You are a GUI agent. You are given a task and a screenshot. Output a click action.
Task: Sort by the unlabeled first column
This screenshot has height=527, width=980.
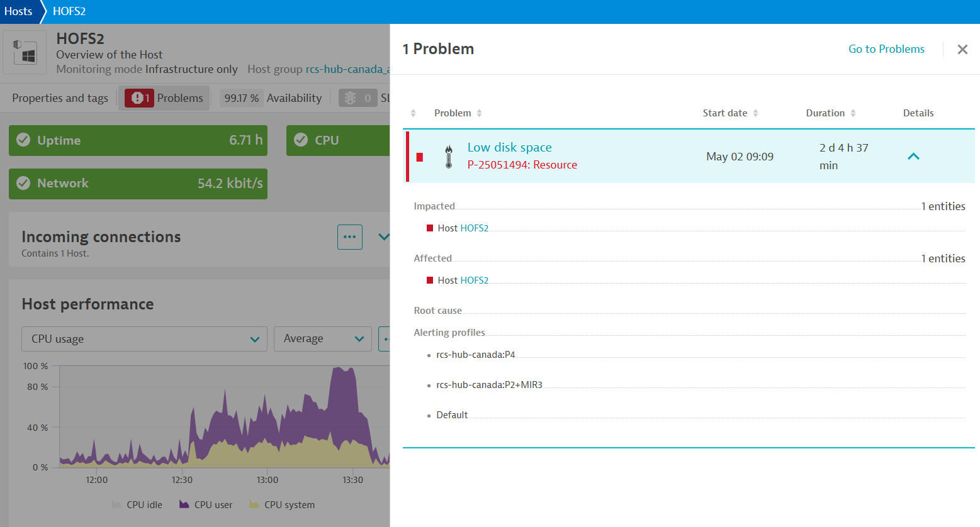[413, 113]
